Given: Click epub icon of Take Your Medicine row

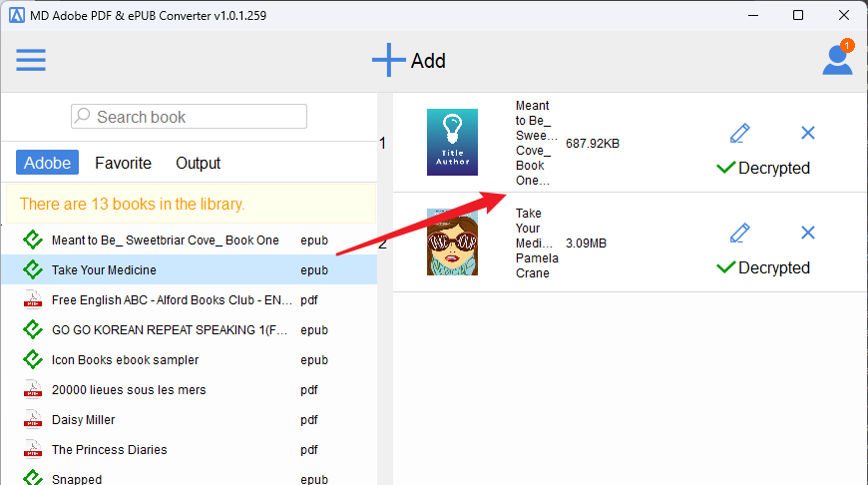Looking at the screenshot, I should 33,269.
